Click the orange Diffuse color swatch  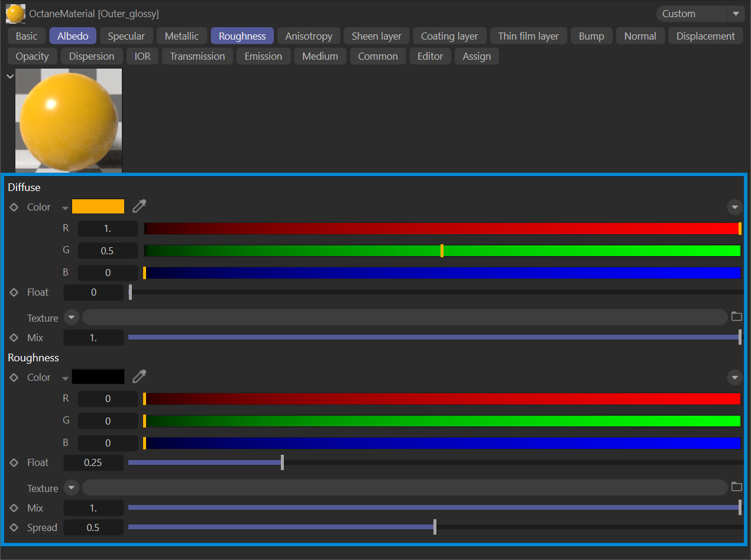point(98,206)
